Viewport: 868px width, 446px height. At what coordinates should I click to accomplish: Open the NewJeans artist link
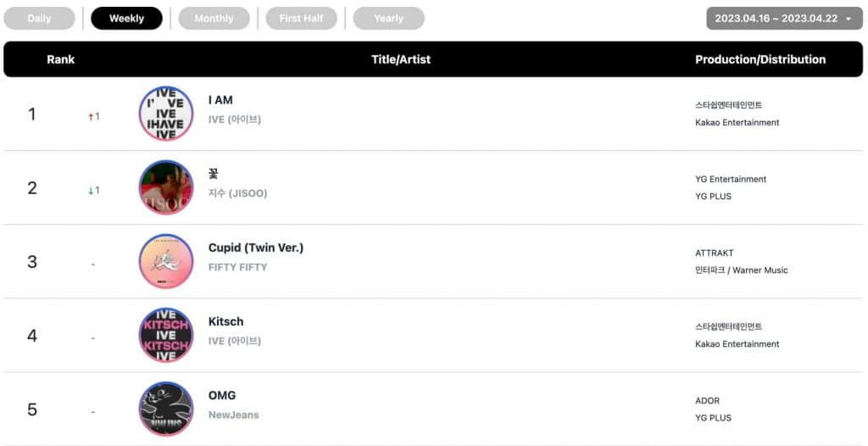click(234, 415)
